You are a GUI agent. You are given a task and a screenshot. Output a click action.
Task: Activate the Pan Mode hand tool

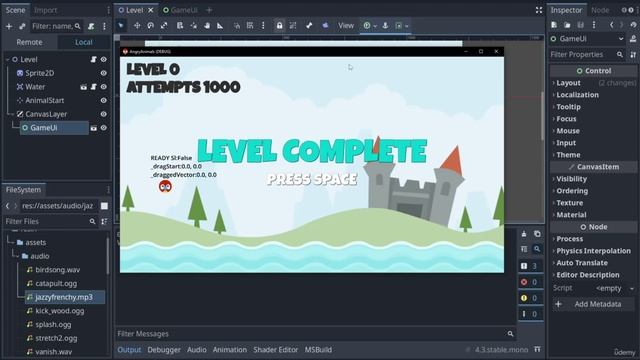(x=207, y=26)
